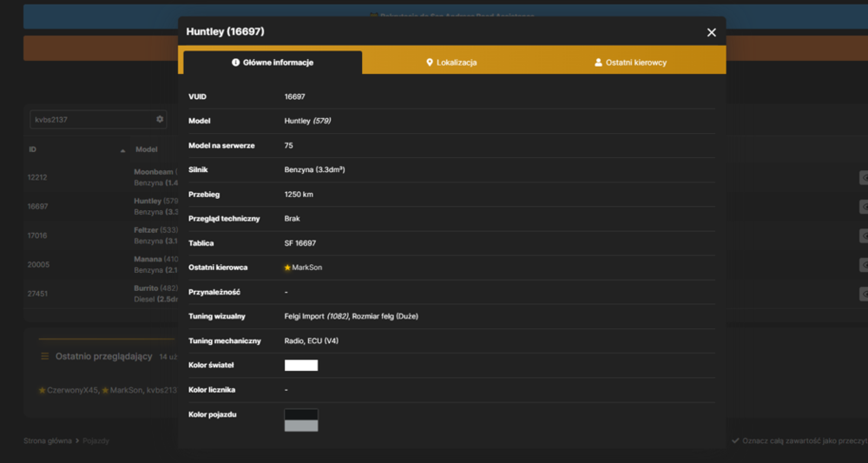Open the Ostatni kierowcy tab
Viewport: 868px width, 463px height.
click(x=629, y=63)
